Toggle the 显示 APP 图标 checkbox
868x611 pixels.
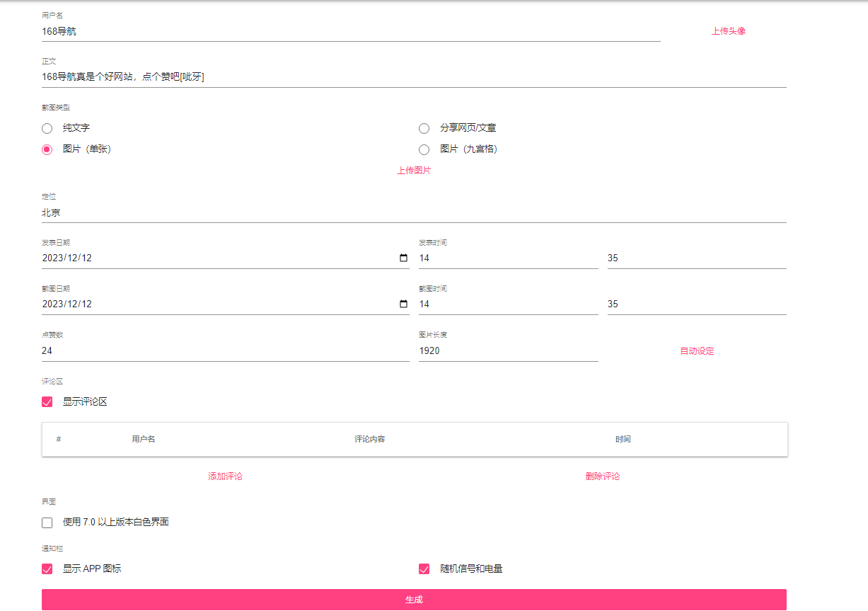point(47,569)
